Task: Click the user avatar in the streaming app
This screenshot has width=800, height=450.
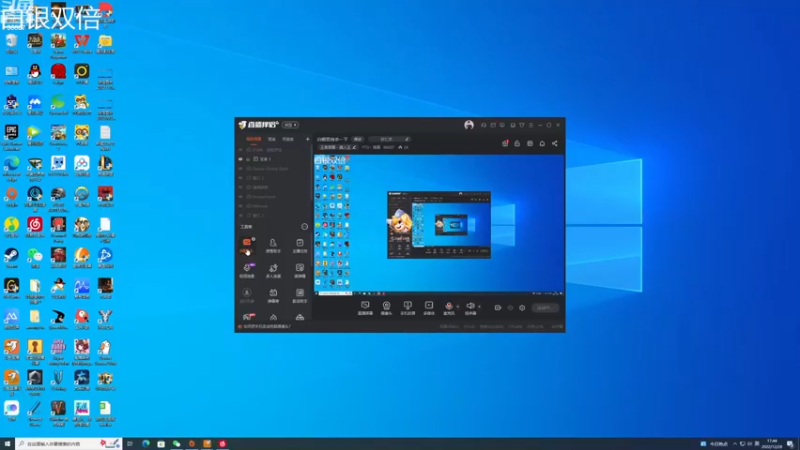Action: pyautogui.click(x=469, y=125)
